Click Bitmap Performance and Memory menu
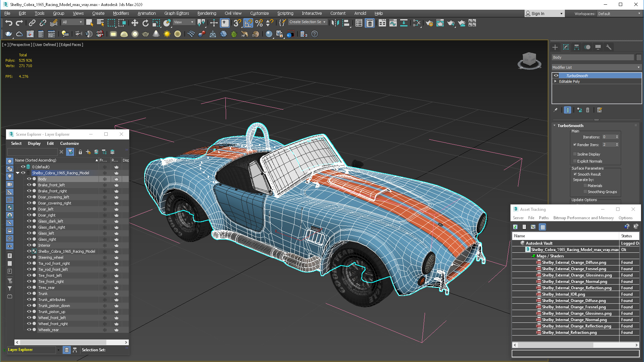Viewport: 644px width, 362px height. (583, 218)
